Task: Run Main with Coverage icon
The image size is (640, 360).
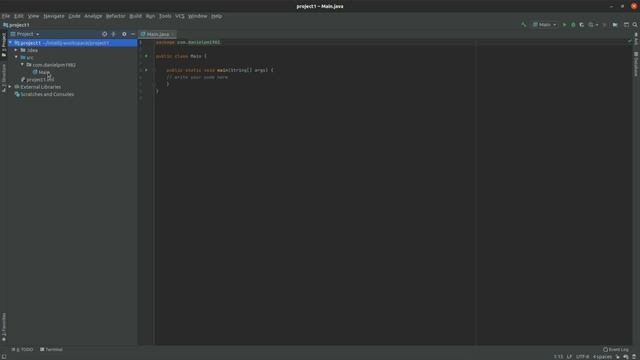Action: [x=582, y=25]
